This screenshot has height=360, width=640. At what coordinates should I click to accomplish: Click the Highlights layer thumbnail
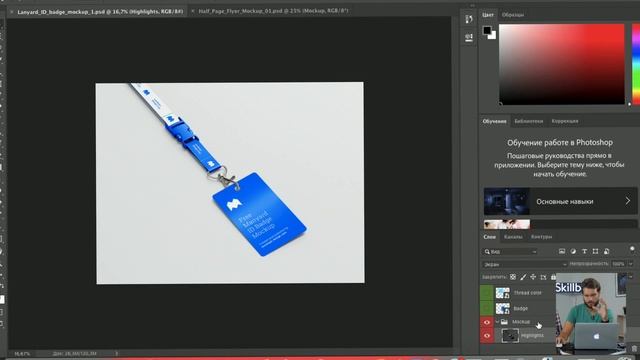click(x=510, y=336)
